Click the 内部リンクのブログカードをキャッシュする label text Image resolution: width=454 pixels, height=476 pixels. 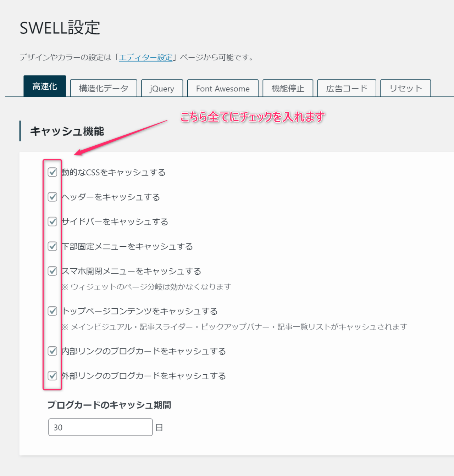tap(144, 352)
